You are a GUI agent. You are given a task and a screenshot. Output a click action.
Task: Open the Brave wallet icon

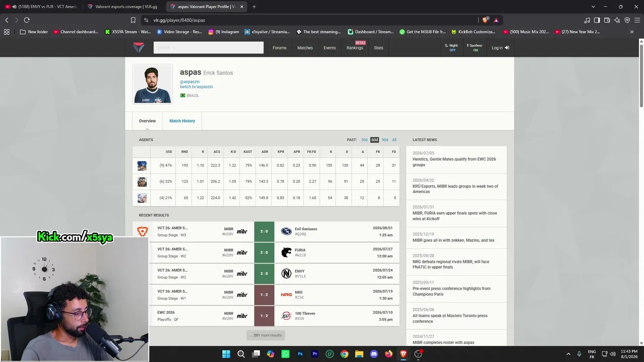(607, 20)
